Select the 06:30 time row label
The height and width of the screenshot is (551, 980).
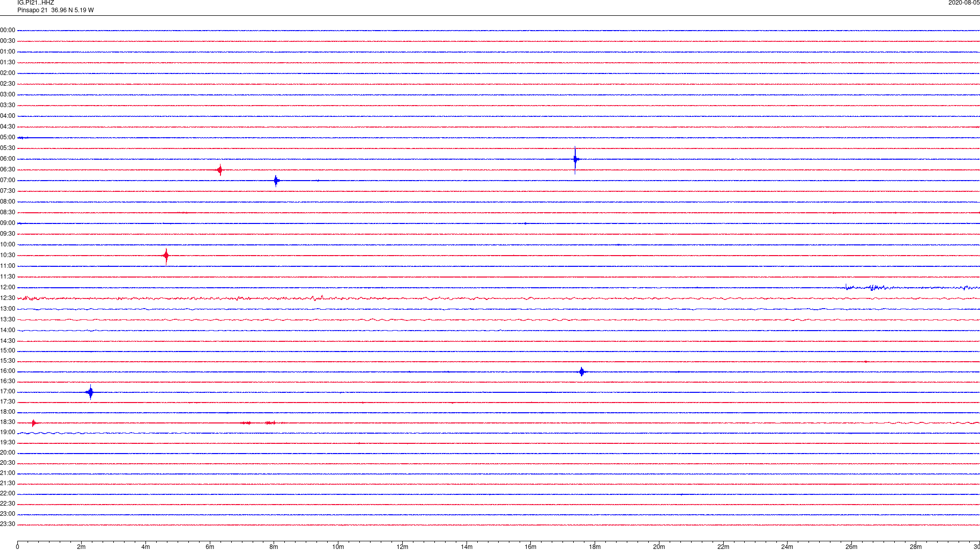8,170
